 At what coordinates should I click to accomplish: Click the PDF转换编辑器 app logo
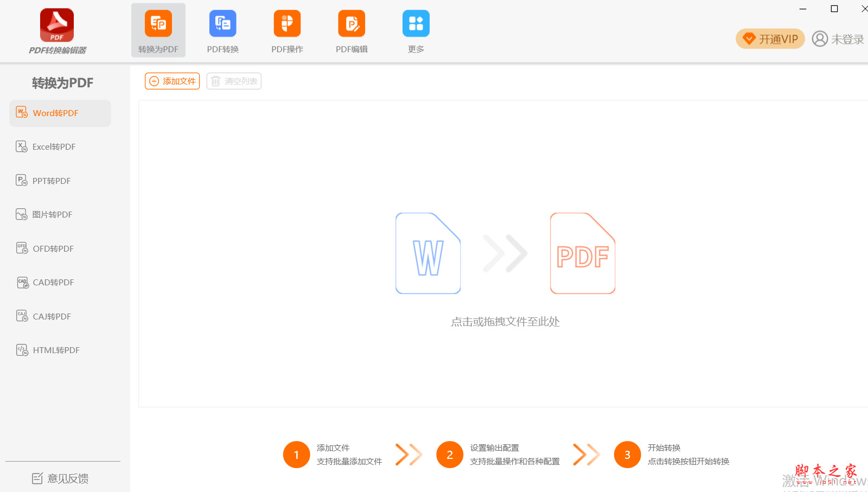pos(57,25)
